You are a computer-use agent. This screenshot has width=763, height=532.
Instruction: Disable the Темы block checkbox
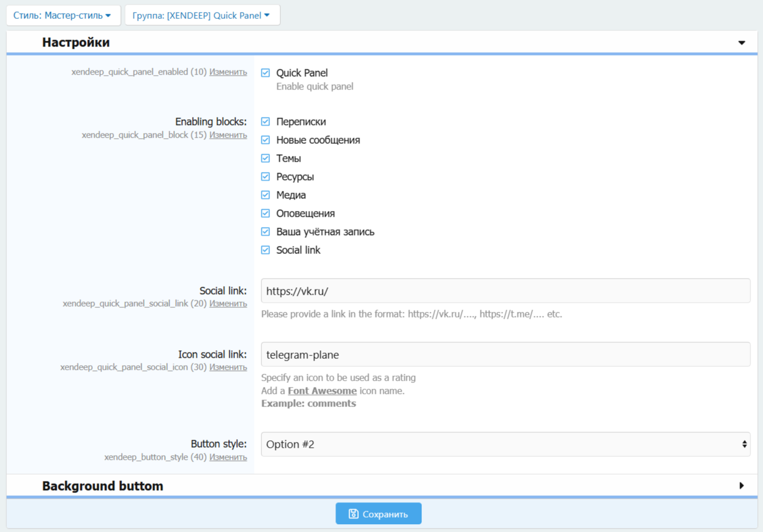(x=265, y=158)
